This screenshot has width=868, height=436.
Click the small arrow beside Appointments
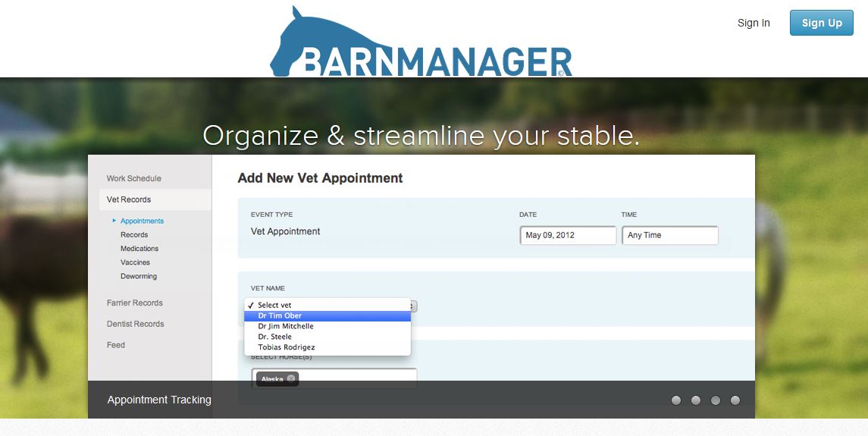pyautogui.click(x=114, y=221)
